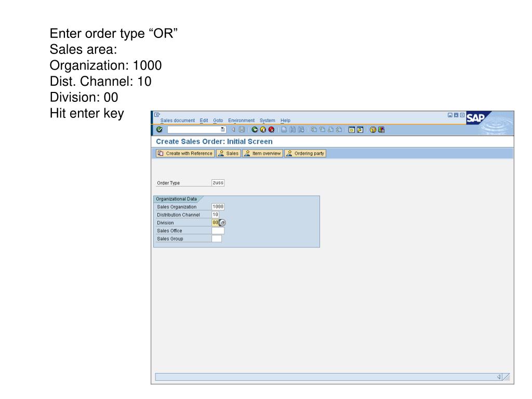Screen dimensions: 532x399
Task: Click the Organizational Data group header
Action: [176, 199]
